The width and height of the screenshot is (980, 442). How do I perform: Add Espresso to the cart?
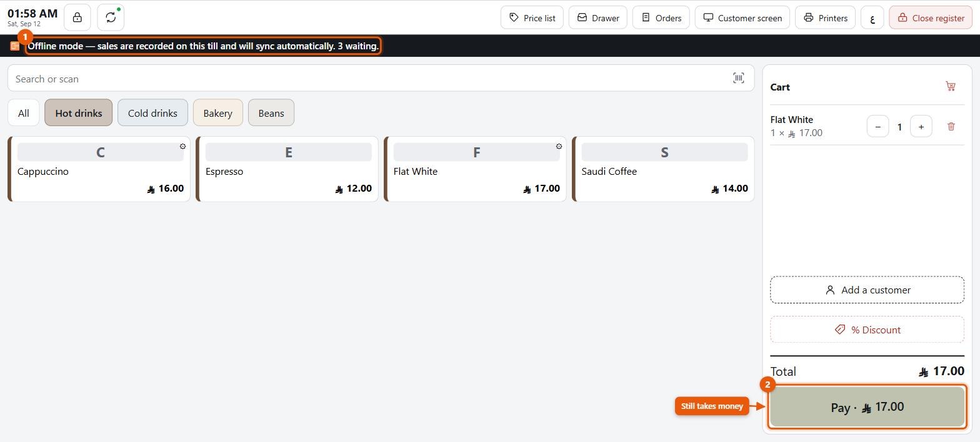coord(287,169)
